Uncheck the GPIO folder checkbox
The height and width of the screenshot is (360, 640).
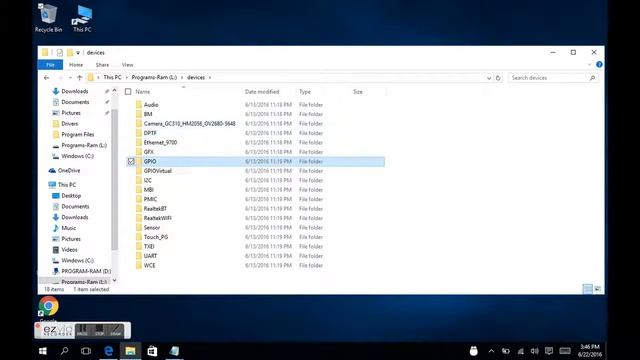point(131,162)
